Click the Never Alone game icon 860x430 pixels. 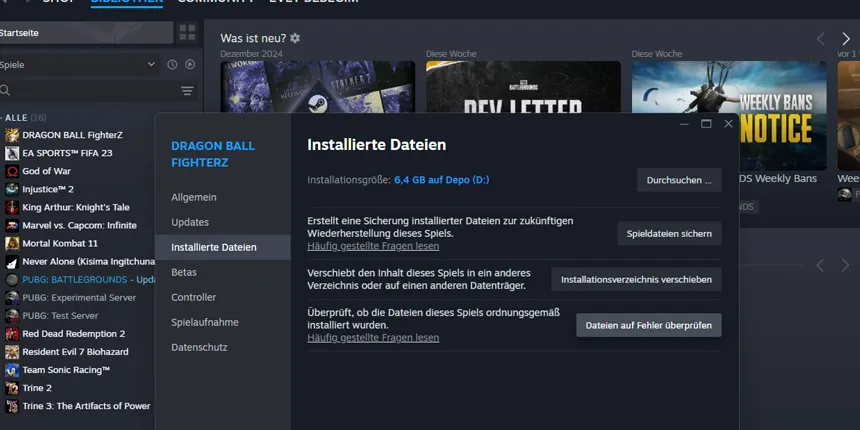(12, 262)
